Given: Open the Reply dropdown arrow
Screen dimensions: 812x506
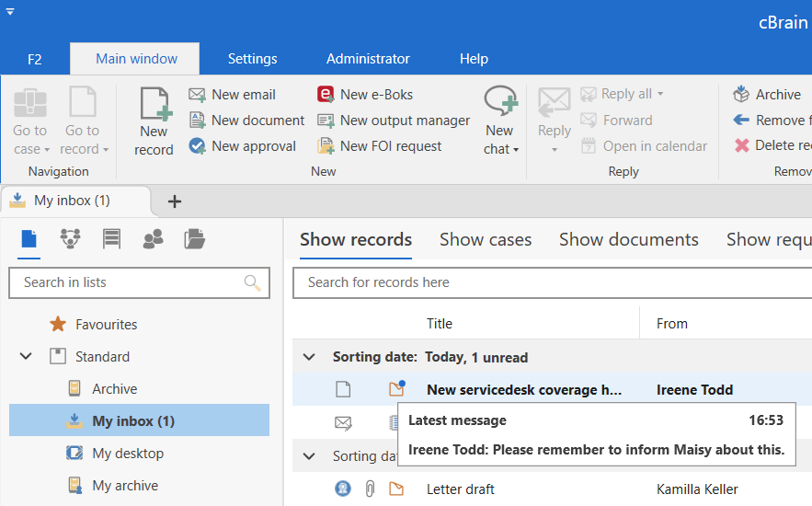Looking at the screenshot, I should [555, 150].
